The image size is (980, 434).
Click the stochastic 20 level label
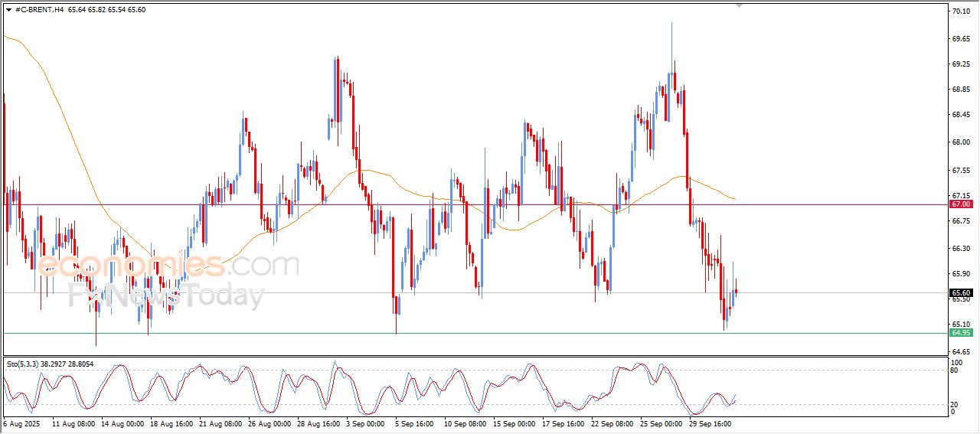pyautogui.click(x=955, y=403)
